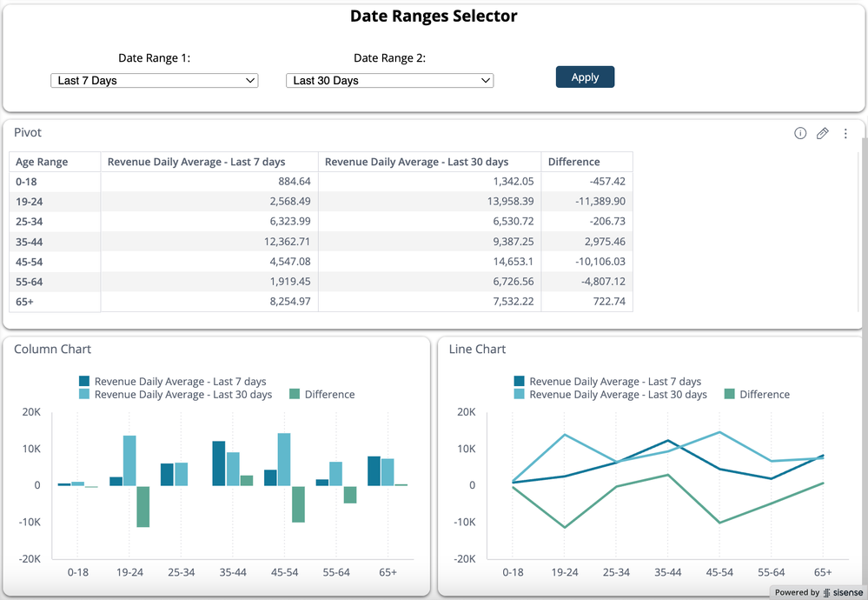Select the Difference column header in Pivot
The height and width of the screenshot is (600, 868).
pos(573,162)
